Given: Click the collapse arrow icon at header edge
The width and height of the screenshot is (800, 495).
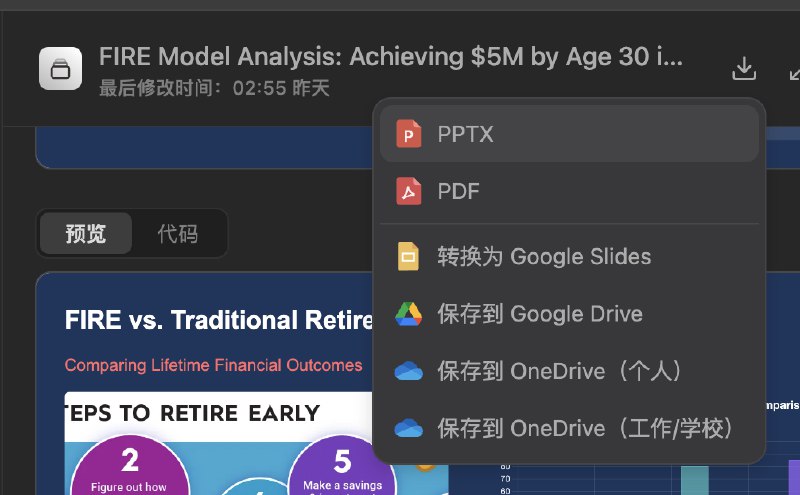Looking at the screenshot, I should click(794, 74).
